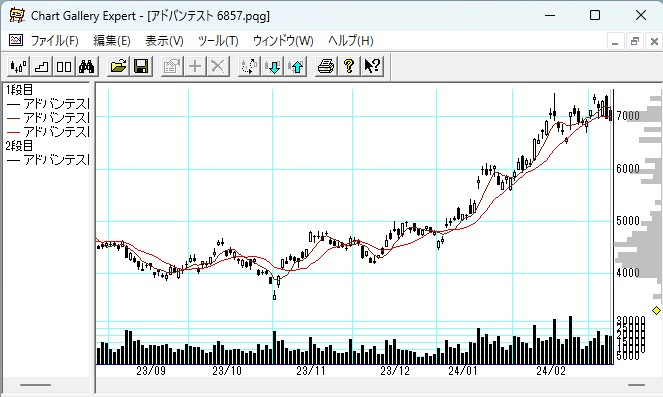
Task: Click the blue up-arrow toolbar icon
Action: [x=296, y=66]
